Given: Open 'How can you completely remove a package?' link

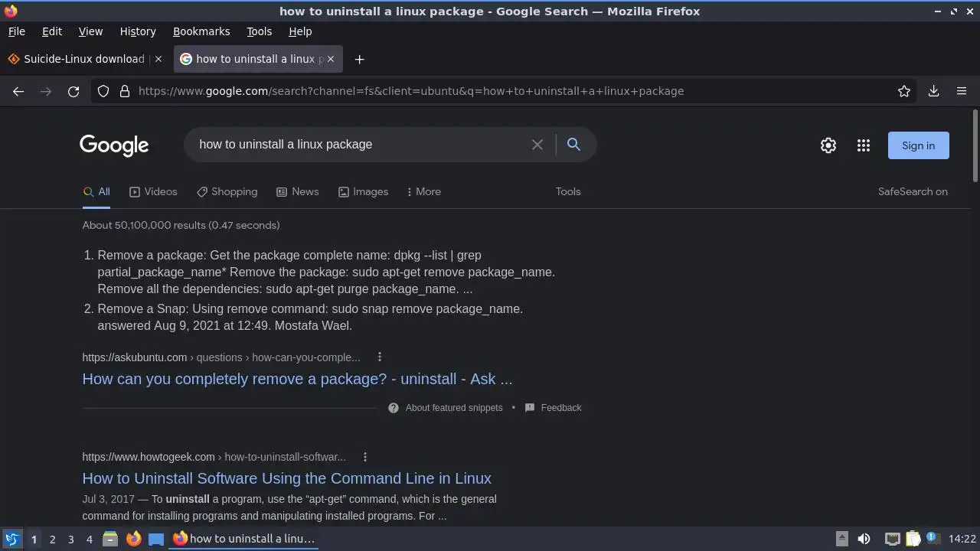Looking at the screenshot, I should 297,379.
